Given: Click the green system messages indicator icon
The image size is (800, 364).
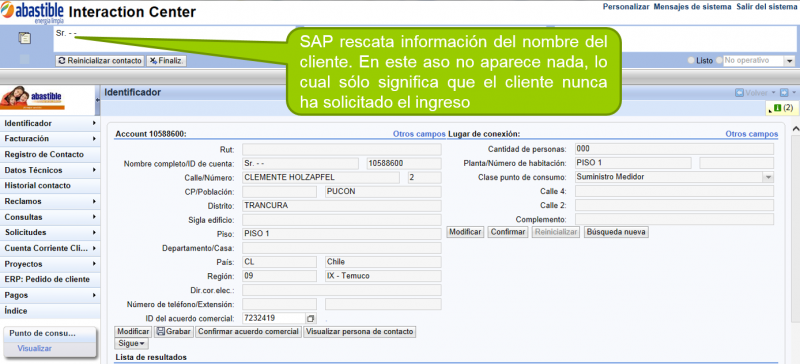Looking at the screenshot, I should (777, 108).
